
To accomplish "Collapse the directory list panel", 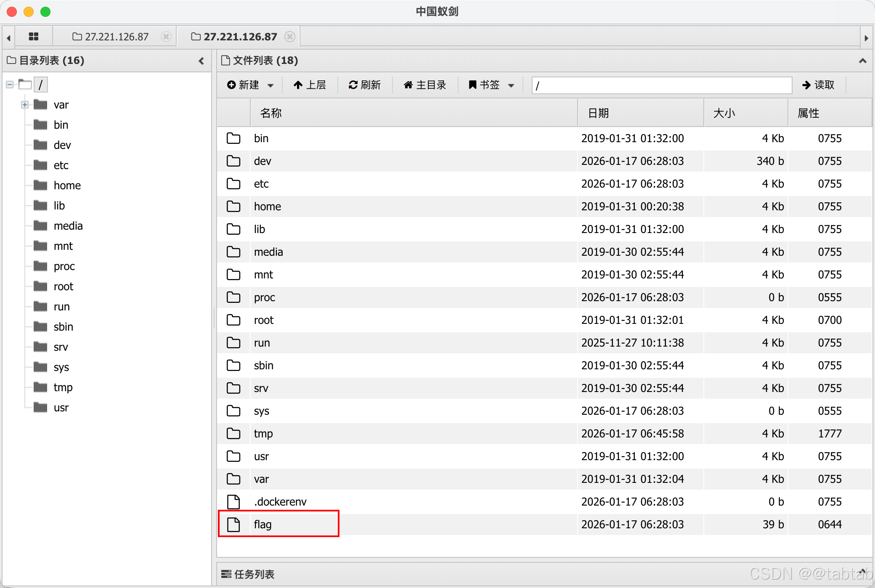I will click(x=202, y=61).
